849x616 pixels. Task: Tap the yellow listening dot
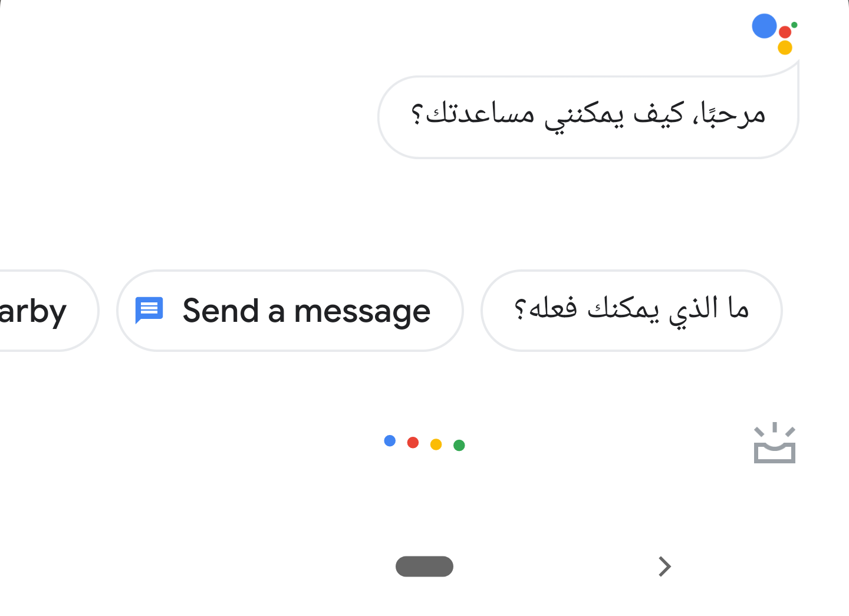(x=436, y=444)
